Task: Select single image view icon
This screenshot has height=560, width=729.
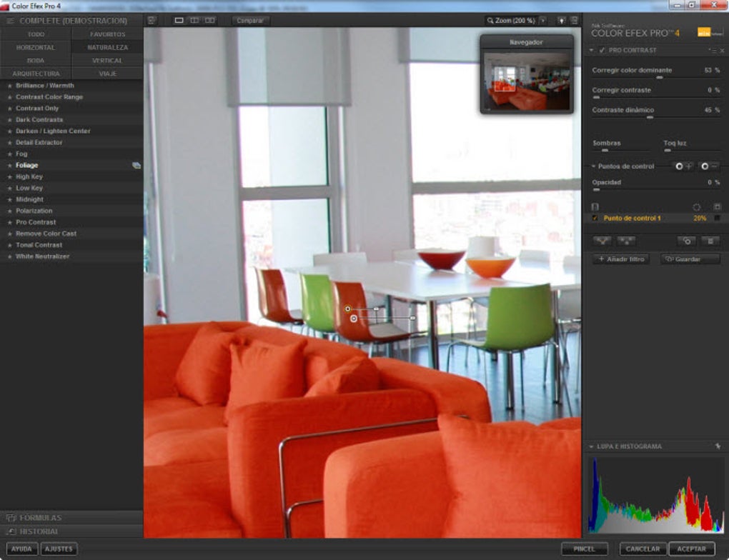Action: click(x=179, y=21)
